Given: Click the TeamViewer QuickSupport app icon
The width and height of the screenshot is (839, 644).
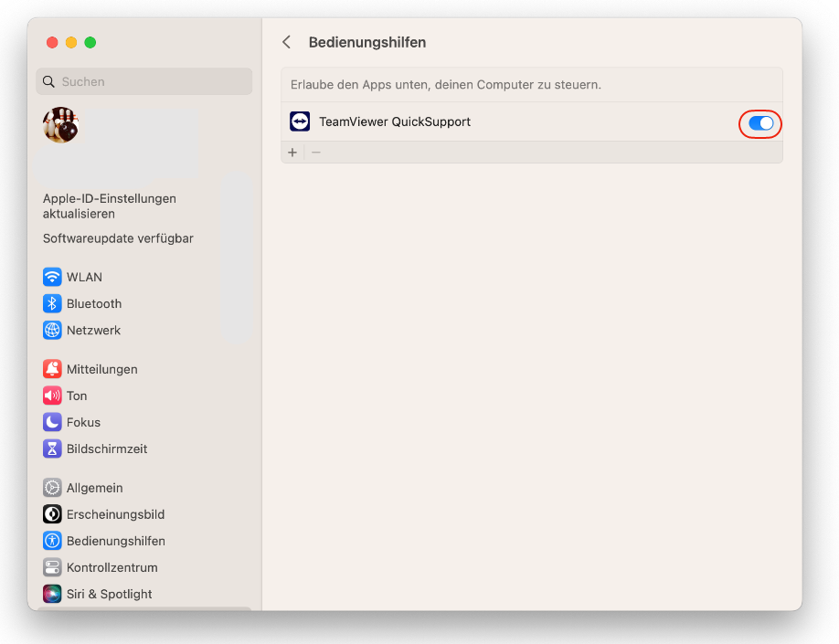Looking at the screenshot, I should 300,121.
